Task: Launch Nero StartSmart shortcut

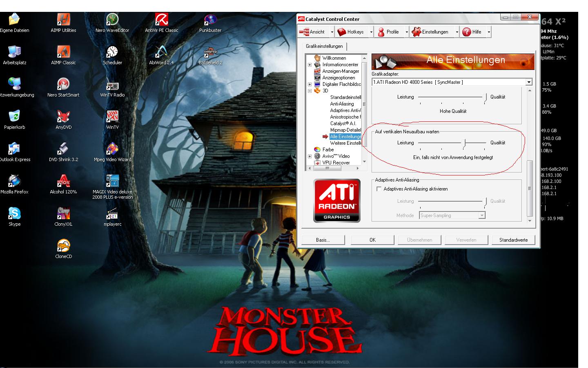Action: [63, 84]
